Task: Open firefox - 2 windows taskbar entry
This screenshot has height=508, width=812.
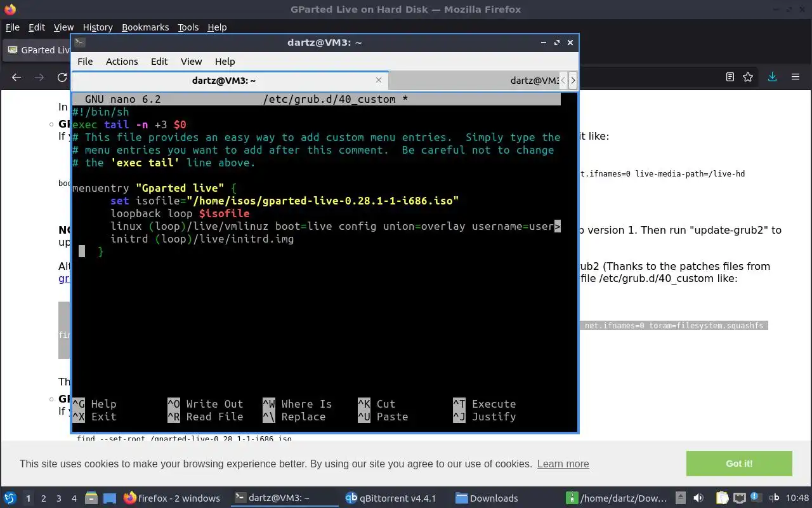Action: point(172,498)
